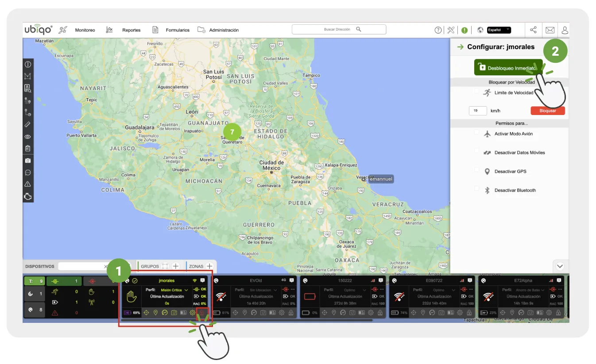Open the Formularios menu

[178, 30]
